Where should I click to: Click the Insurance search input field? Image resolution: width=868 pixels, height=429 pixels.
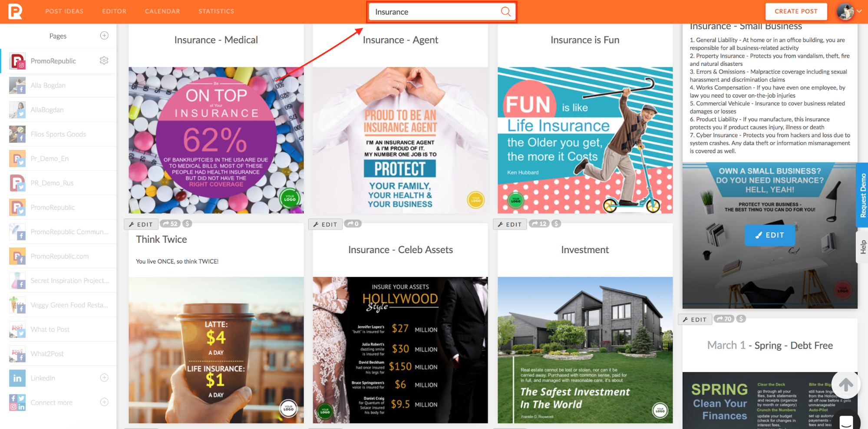436,12
